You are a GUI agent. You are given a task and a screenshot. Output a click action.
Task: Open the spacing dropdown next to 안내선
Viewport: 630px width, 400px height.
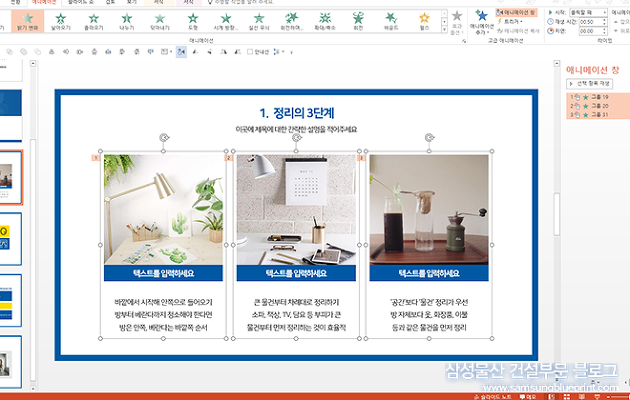pyautogui.click(x=278, y=52)
